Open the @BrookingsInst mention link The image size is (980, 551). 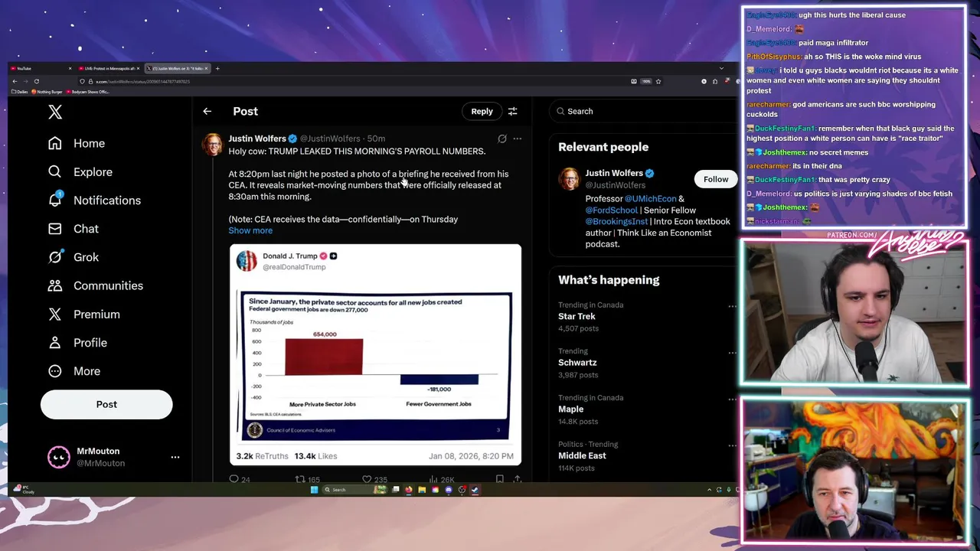(x=616, y=221)
